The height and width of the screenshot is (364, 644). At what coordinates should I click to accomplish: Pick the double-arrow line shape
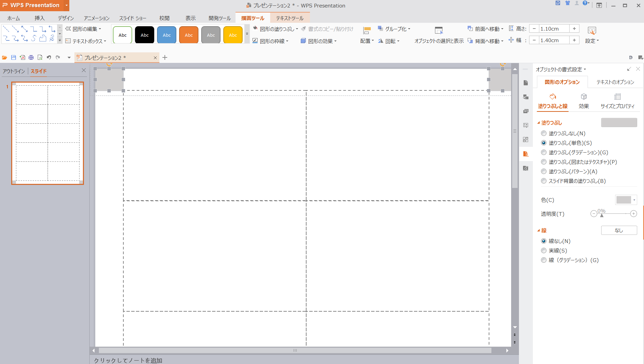[x=24, y=29]
